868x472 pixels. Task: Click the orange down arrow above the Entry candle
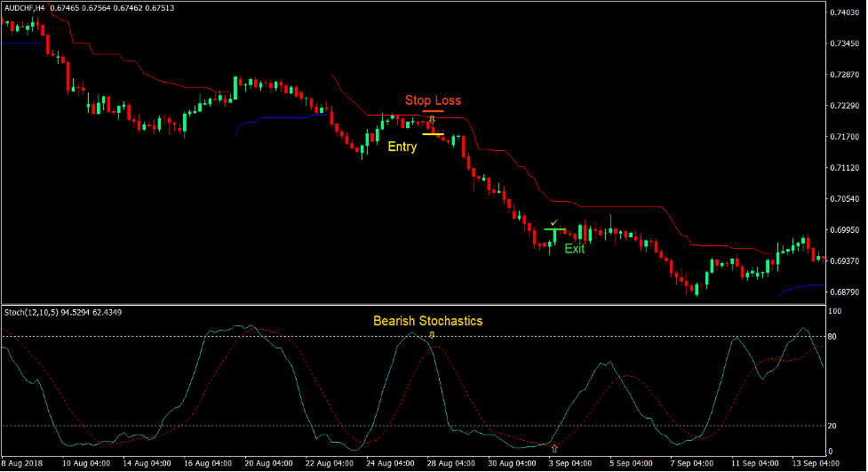pos(432,119)
